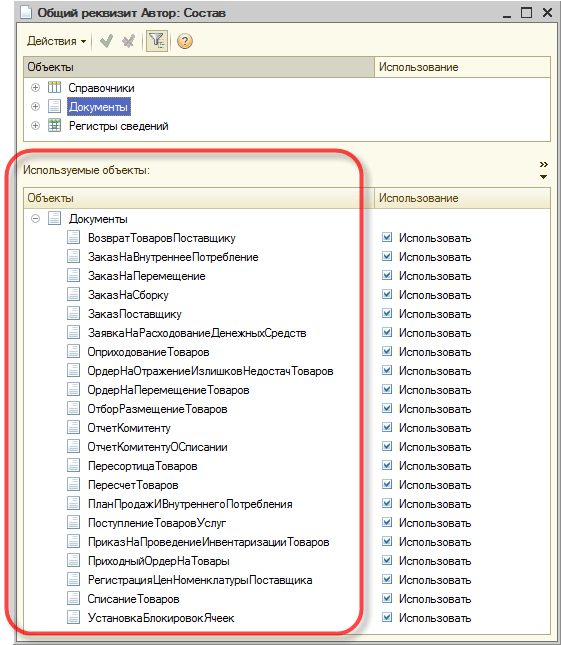Expand the upper Документы tree node
561x645 pixels.
(36, 107)
